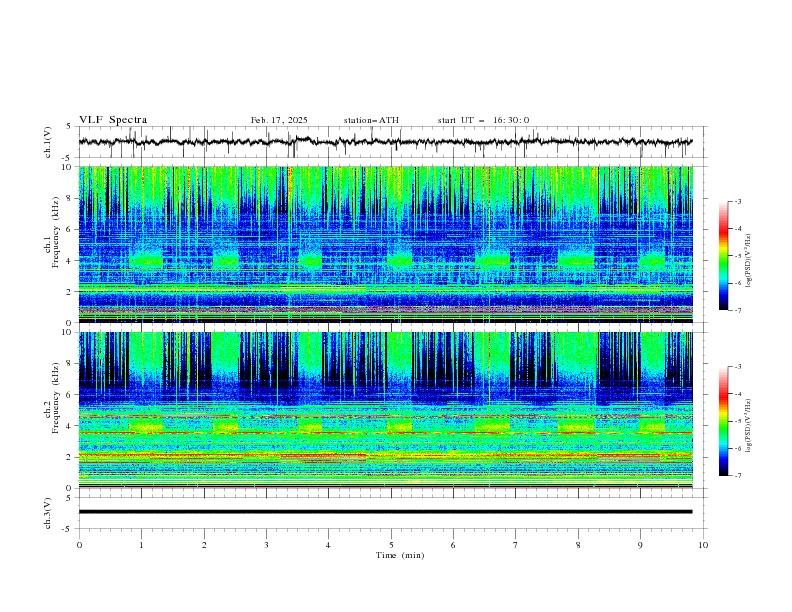Select the "start UT = 16:30:0" text
Viewport: 792px width, 612px height.
tap(483, 120)
